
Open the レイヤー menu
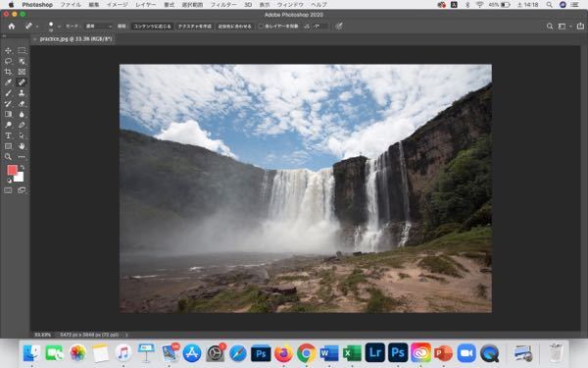(x=145, y=5)
